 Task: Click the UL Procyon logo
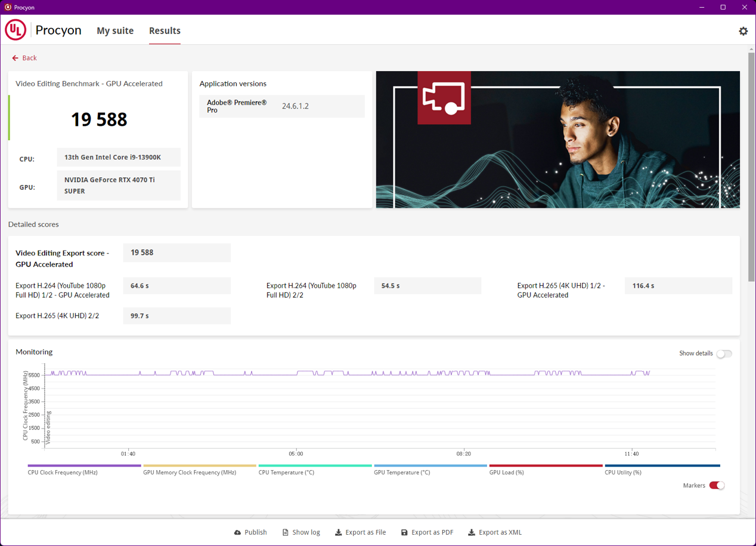point(16,30)
